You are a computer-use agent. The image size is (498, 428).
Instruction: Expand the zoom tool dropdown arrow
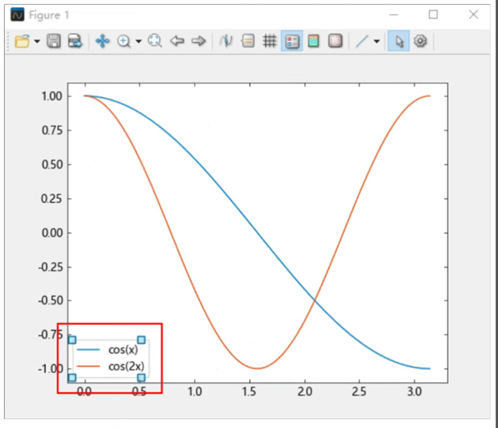point(138,42)
